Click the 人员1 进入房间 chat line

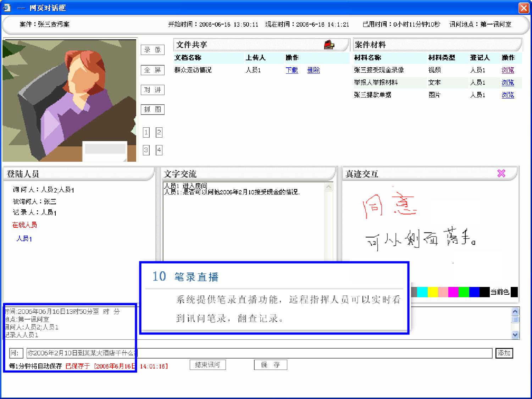pyautogui.click(x=185, y=186)
